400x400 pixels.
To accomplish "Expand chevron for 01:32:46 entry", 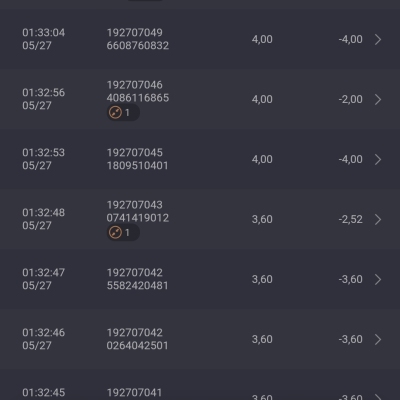I will point(378,339).
